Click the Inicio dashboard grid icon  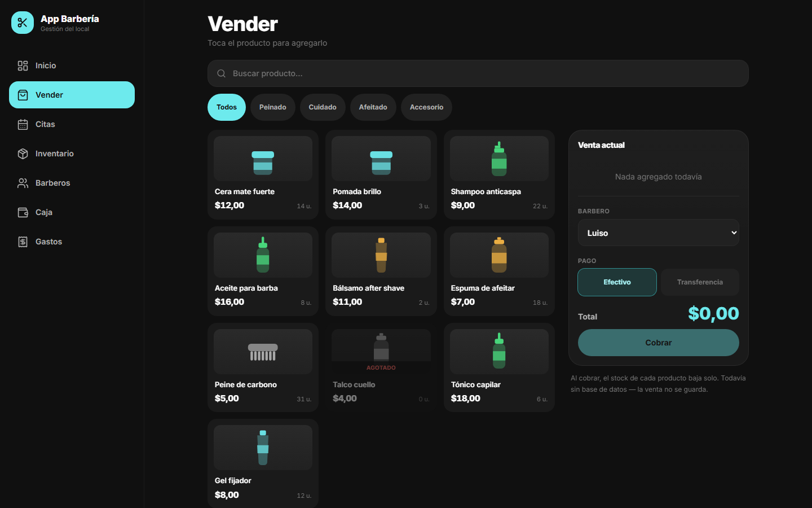23,65
